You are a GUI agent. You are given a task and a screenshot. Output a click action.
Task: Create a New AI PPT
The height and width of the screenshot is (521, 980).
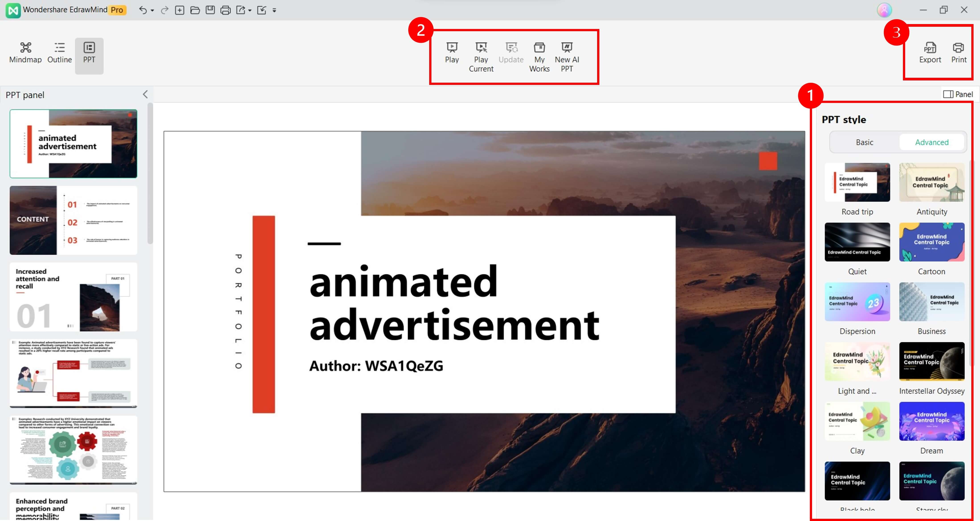point(566,47)
